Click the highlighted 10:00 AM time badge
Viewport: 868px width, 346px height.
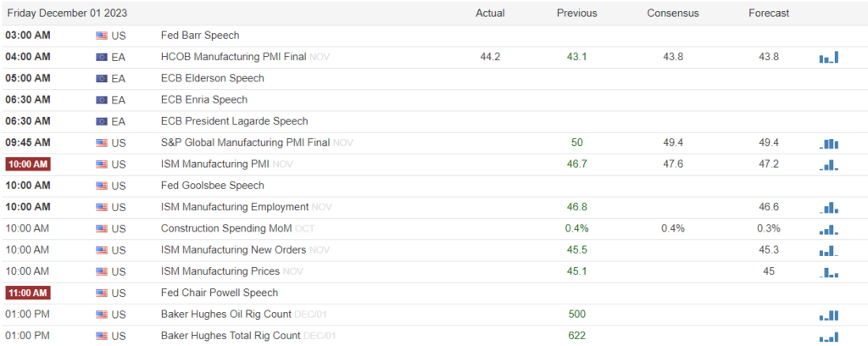(27, 164)
